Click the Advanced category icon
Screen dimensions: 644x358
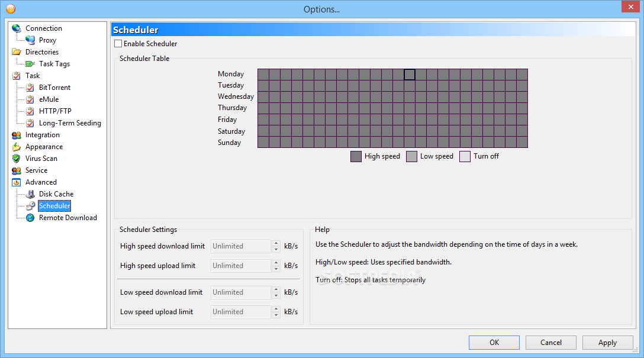(x=17, y=182)
